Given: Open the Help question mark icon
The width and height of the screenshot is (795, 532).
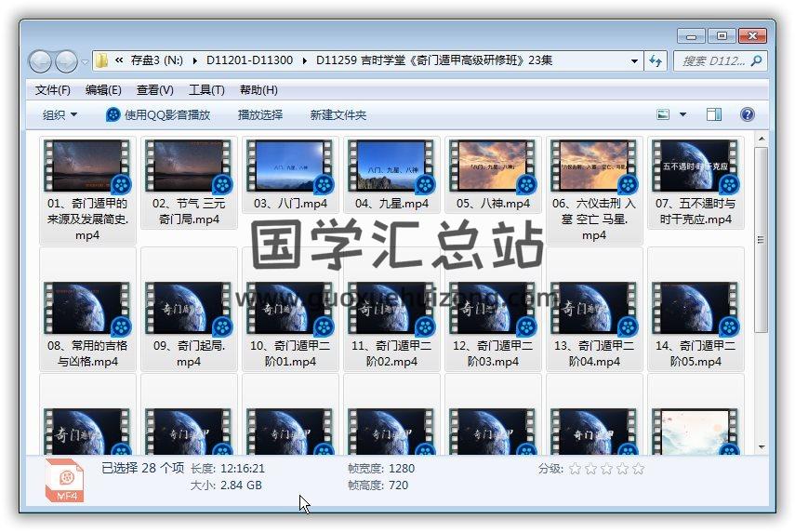Looking at the screenshot, I should pos(747,114).
